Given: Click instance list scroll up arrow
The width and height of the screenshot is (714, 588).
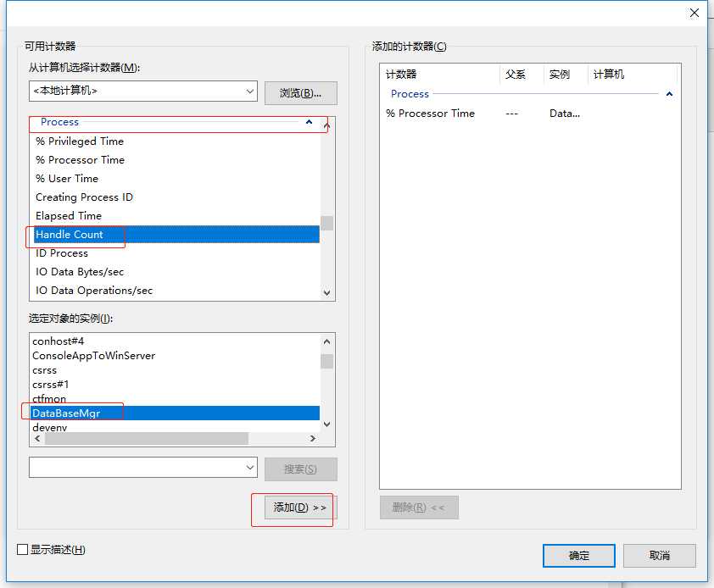Looking at the screenshot, I should [327, 341].
